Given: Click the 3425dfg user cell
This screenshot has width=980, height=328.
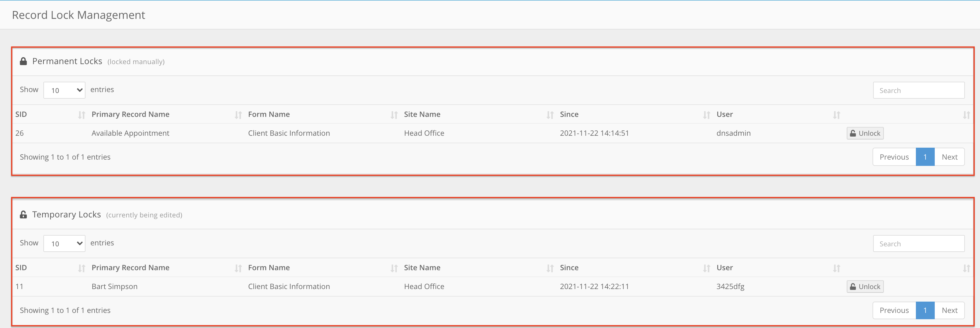Looking at the screenshot, I should [730, 287].
